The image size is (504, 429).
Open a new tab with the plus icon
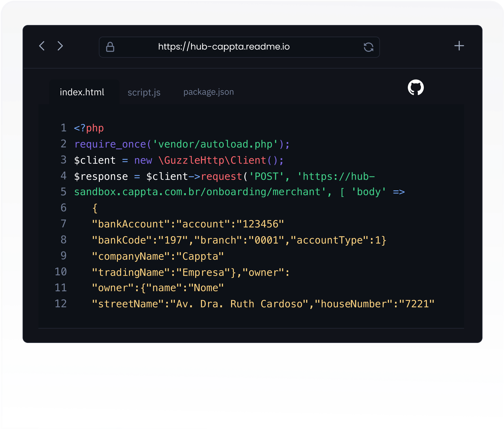click(x=459, y=46)
